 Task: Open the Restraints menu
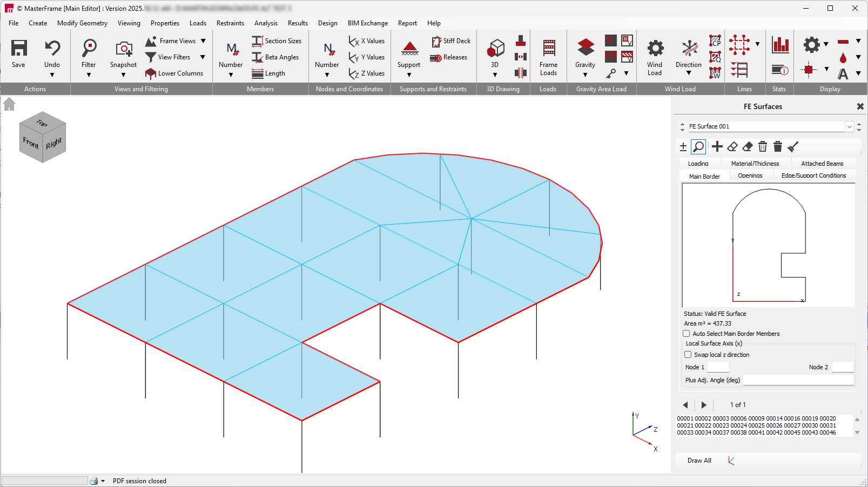(x=230, y=23)
